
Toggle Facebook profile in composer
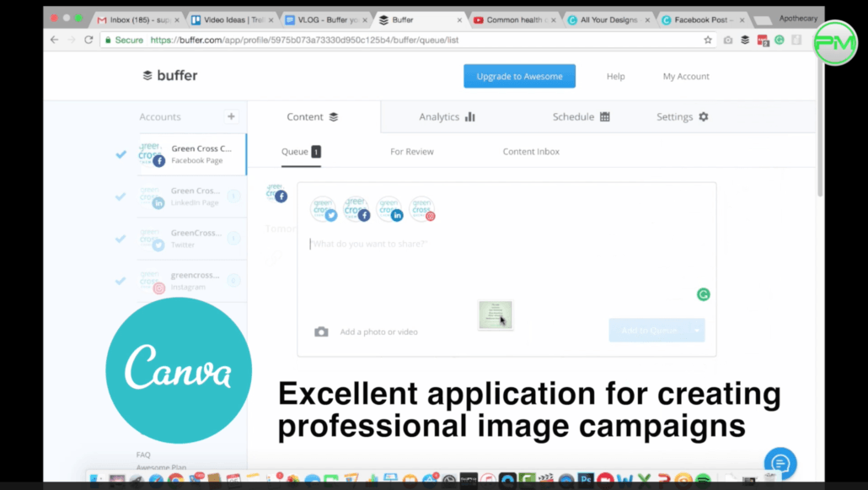point(356,209)
